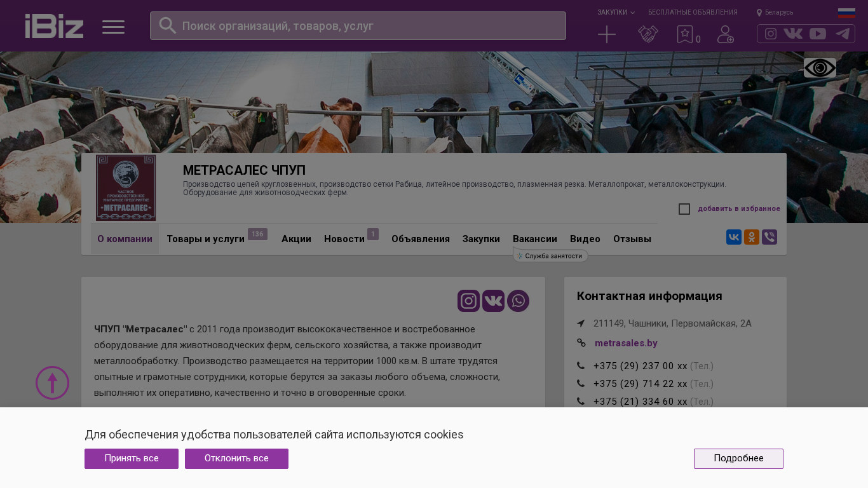Image resolution: width=868 pixels, height=488 pixels.
Task: Reject cookies with Отклонить все
Action: point(236,459)
